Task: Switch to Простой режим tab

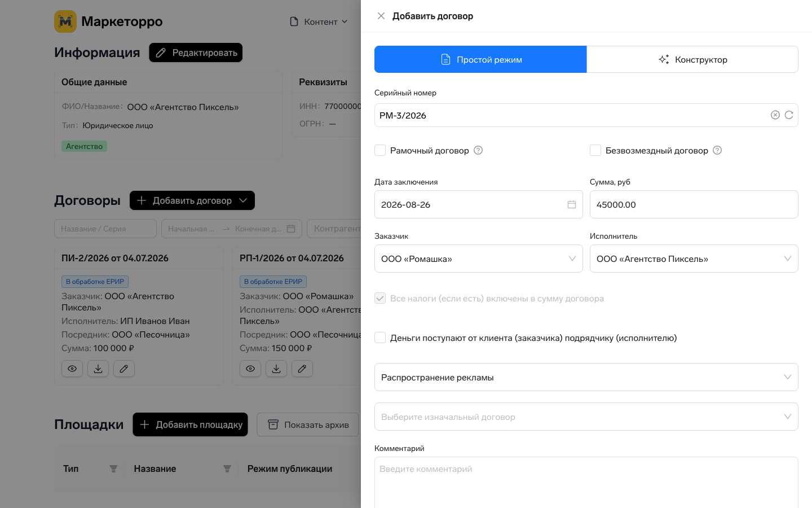Action: click(x=480, y=59)
